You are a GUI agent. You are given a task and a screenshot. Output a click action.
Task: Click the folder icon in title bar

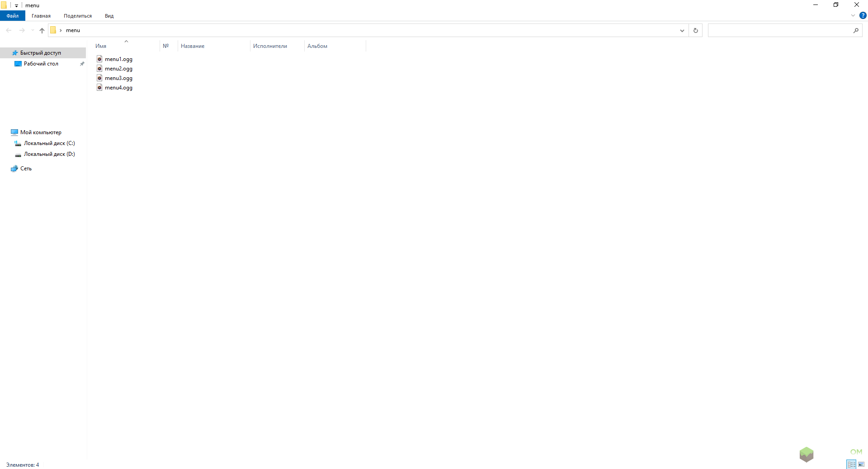[x=4, y=5]
